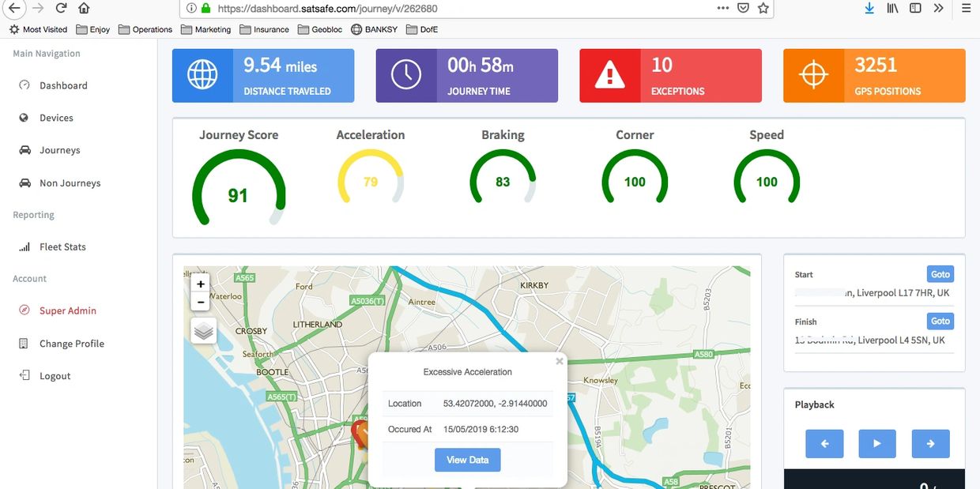The height and width of the screenshot is (489, 980).
Task: Click the Pocket save icon
Action: click(743, 9)
